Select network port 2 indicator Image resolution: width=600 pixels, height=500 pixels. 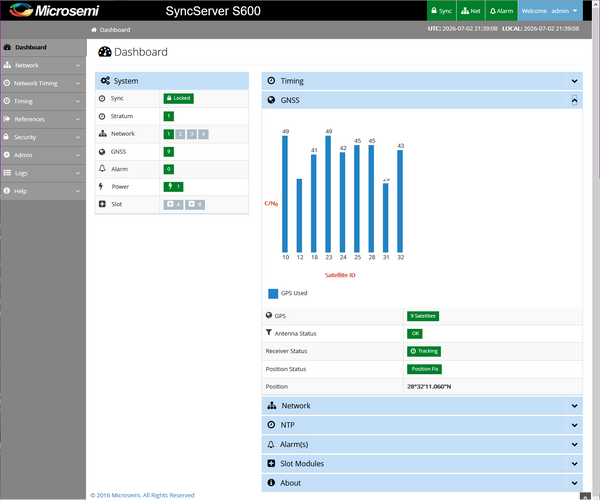point(180,134)
